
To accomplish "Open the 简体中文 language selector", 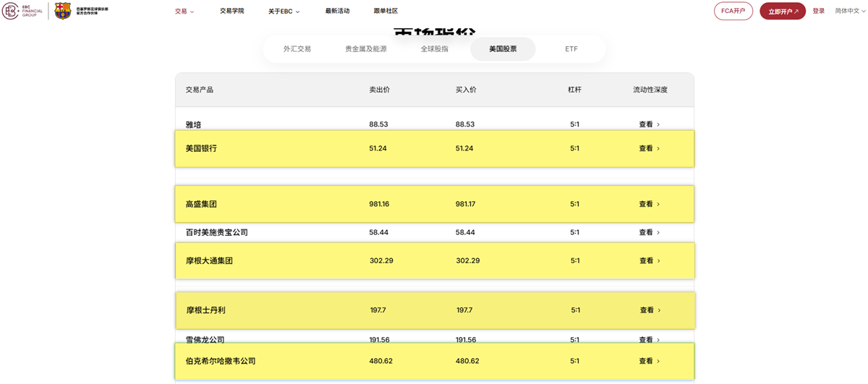I will click(850, 12).
